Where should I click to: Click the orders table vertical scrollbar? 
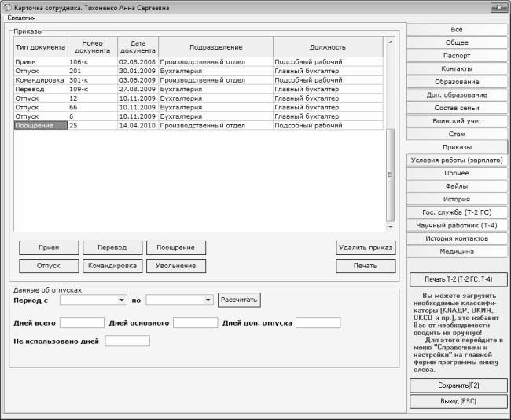click(390, 173)
